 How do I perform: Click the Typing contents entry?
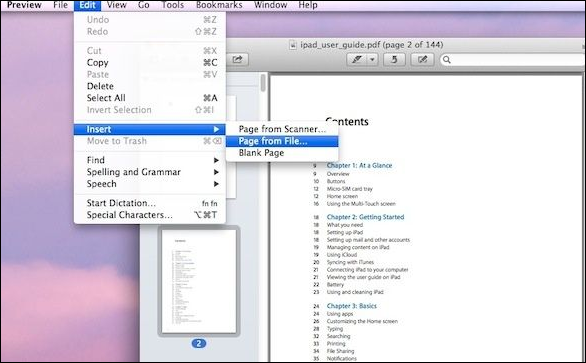point(335,329)
